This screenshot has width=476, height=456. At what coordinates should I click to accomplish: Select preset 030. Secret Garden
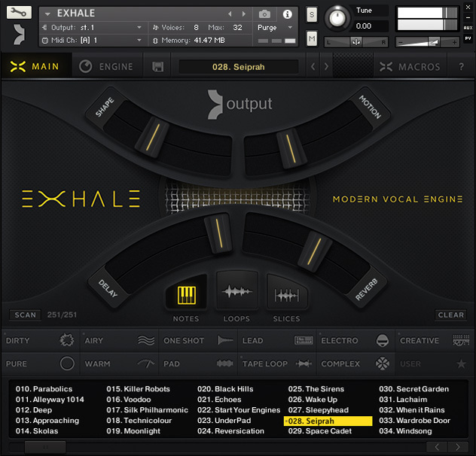[x=413, y=389]
